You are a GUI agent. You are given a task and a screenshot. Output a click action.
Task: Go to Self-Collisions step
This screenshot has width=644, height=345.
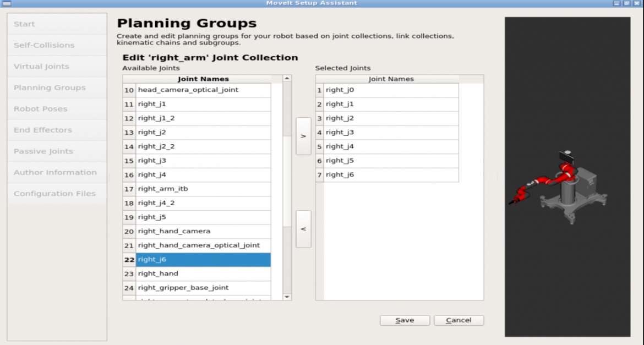pos(57,45)
